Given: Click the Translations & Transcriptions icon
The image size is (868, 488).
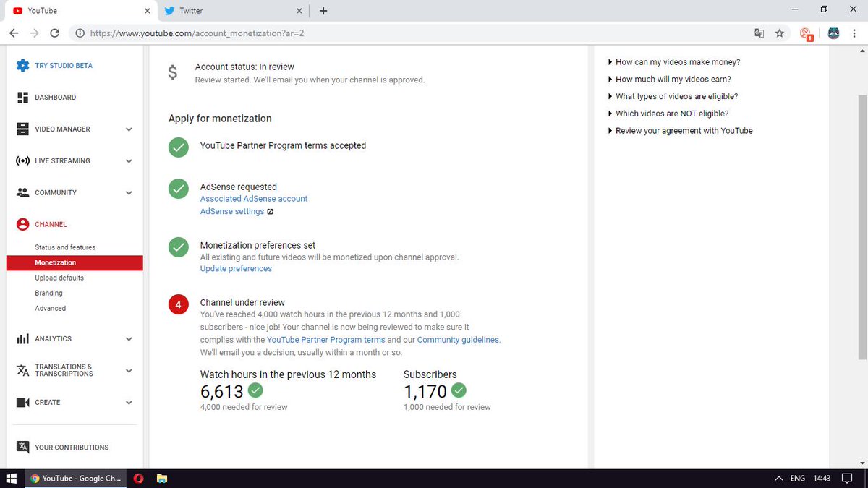Looking at the screenshot, I should pyautogui.click(x=22, y=370).
